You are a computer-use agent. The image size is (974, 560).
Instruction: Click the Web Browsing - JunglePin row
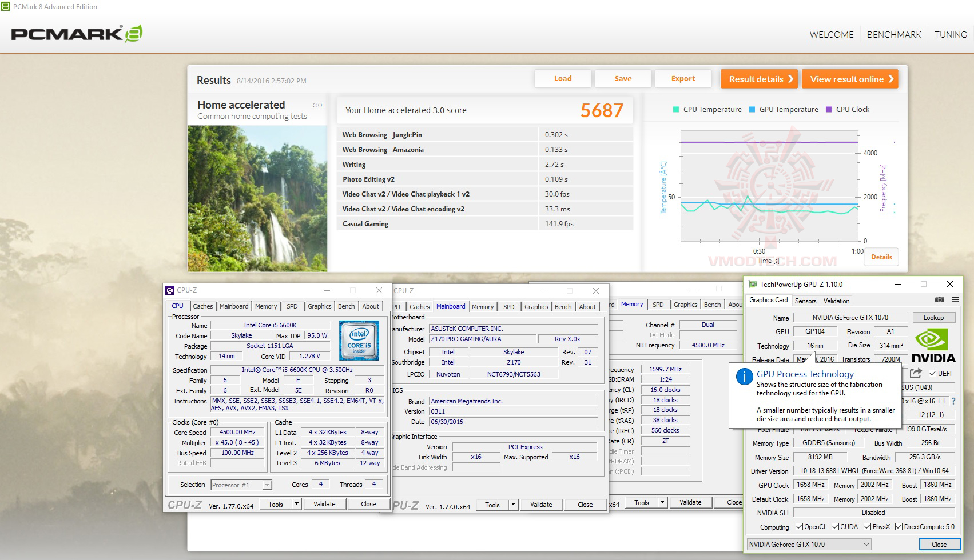[x=484, y=135]
